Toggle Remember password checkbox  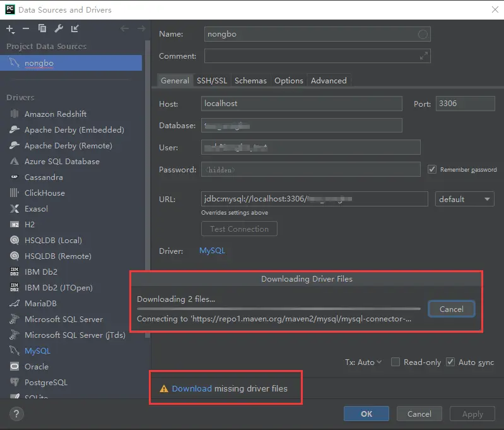(432, 169)
